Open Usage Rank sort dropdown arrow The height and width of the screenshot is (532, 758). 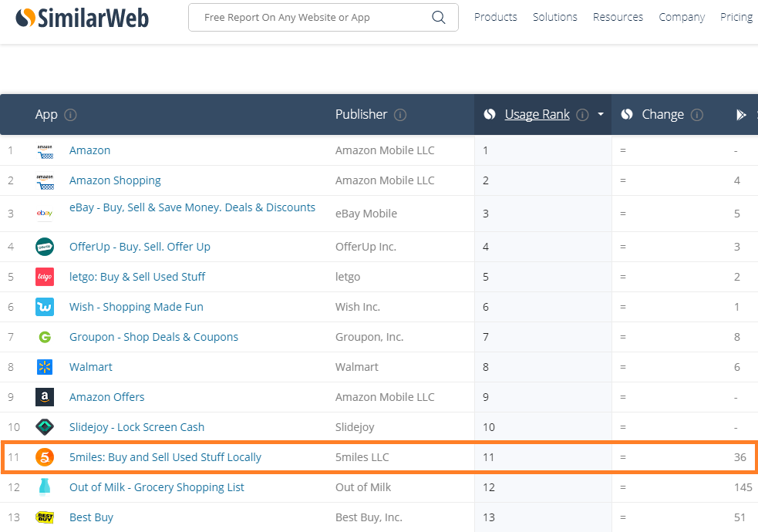click(x=601, y=115)
